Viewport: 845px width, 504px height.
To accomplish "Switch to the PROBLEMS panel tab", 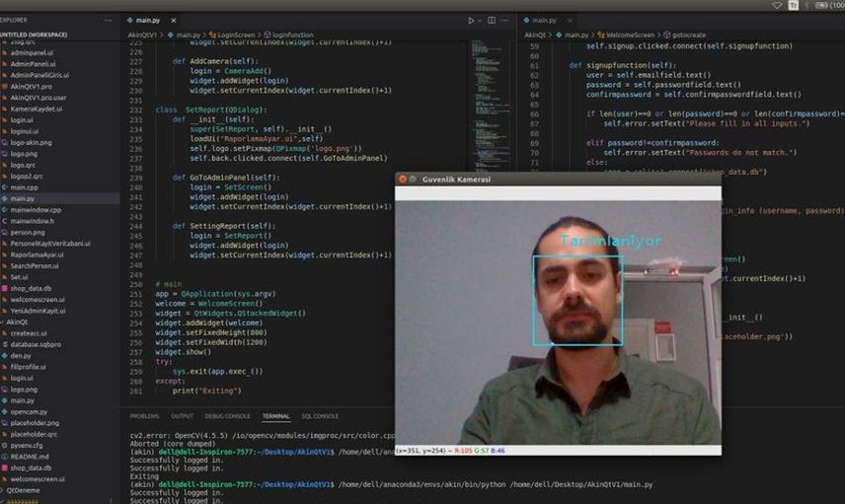I will [x=144, y=416].
